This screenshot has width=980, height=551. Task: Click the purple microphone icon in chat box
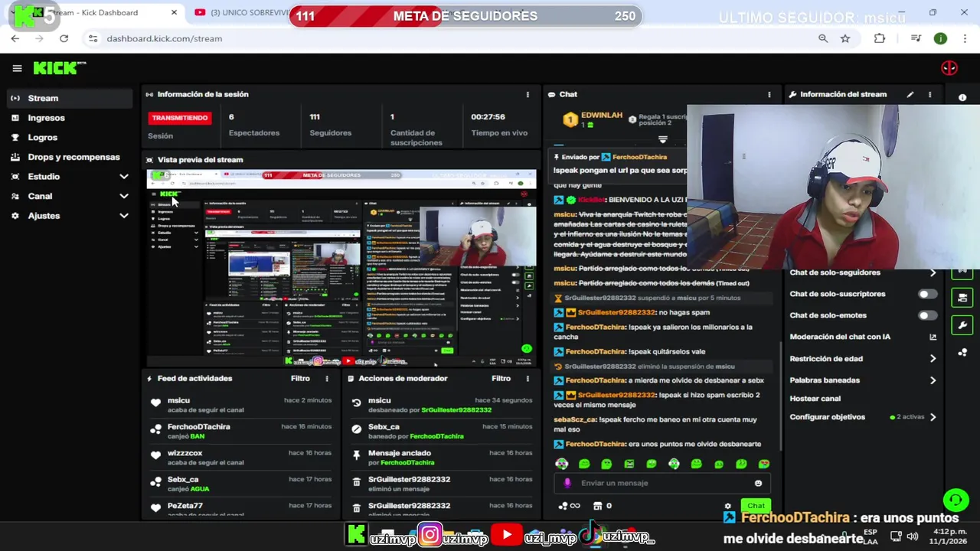tap(567, 483)
